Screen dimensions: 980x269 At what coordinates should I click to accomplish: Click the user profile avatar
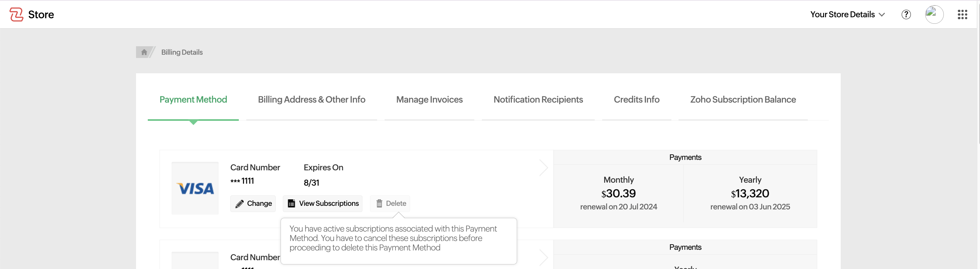click(934, 14)
